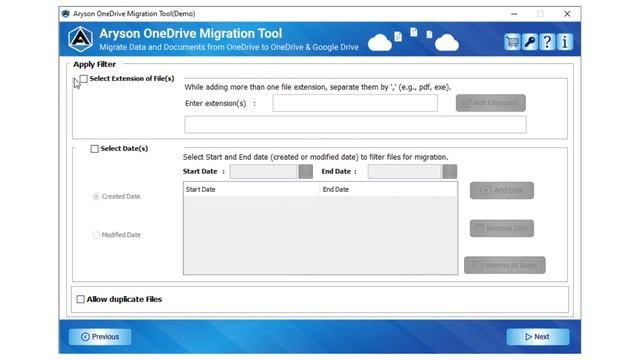Screen dimensions: 640x360
Task: Click the key activation icon
Action: pyautogui.click(x=530, y=42)
